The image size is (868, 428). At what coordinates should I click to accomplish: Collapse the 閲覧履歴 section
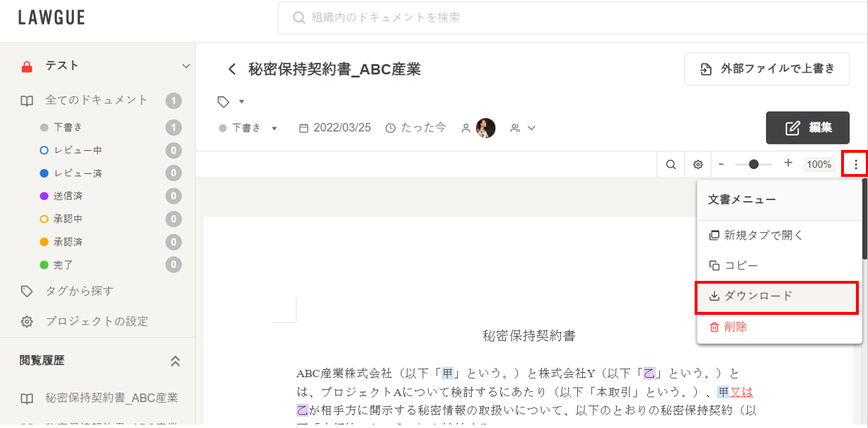click(175, 361)
